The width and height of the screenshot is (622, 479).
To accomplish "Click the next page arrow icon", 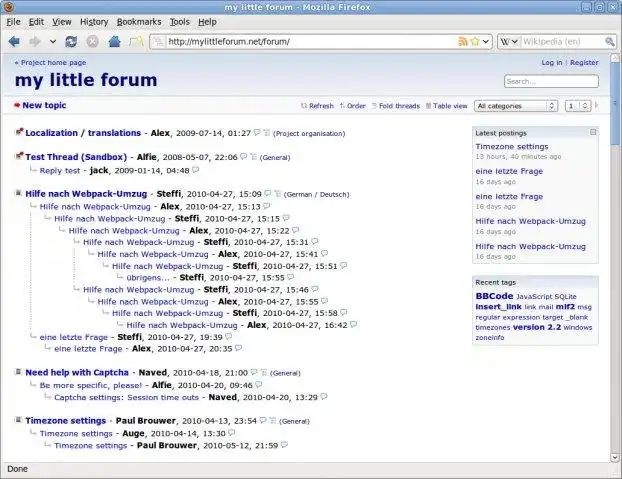I will coord(597,105).
